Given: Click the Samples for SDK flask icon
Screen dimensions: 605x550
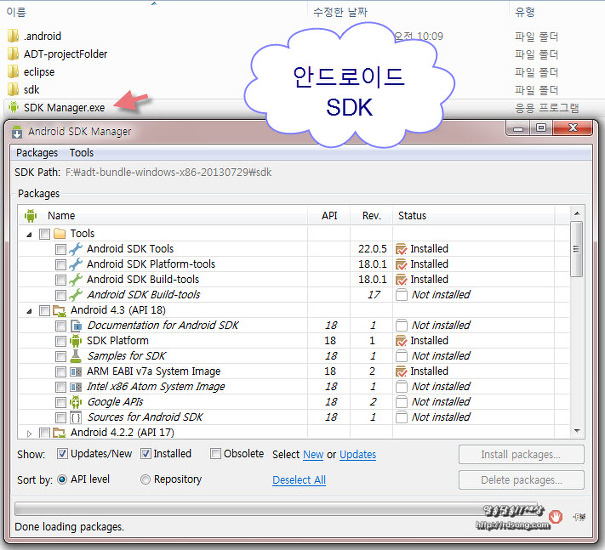Looking at the screenshot, I should (x=76, y=356).
